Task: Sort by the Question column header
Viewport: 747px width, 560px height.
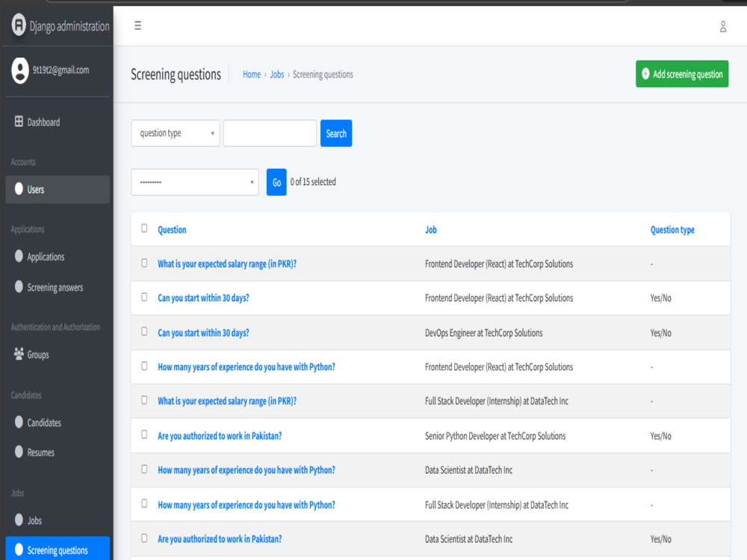Action: coord(172,229)
